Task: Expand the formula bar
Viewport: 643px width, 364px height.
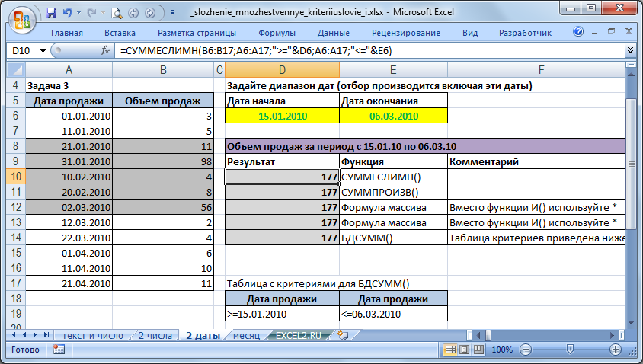Action: pyautogui.click(x=630, y=50)
